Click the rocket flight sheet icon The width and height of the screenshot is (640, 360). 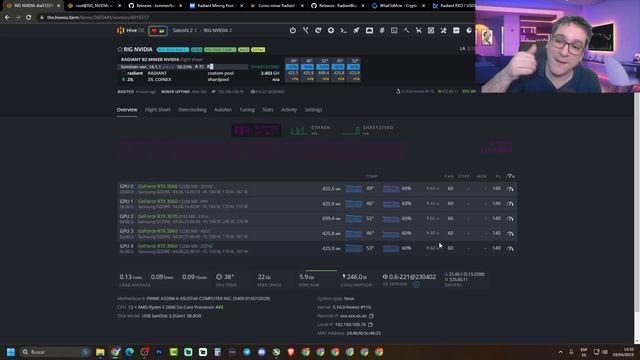point(356,30)
